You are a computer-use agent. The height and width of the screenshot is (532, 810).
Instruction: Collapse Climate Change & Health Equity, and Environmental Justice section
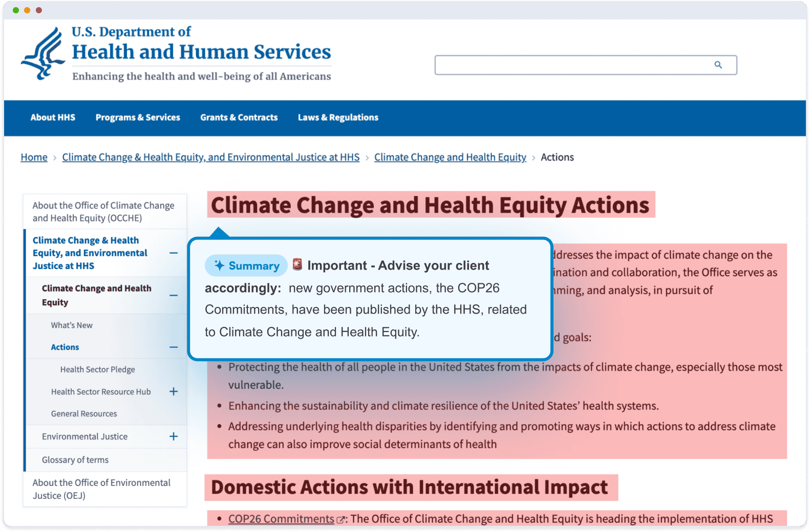174,253
